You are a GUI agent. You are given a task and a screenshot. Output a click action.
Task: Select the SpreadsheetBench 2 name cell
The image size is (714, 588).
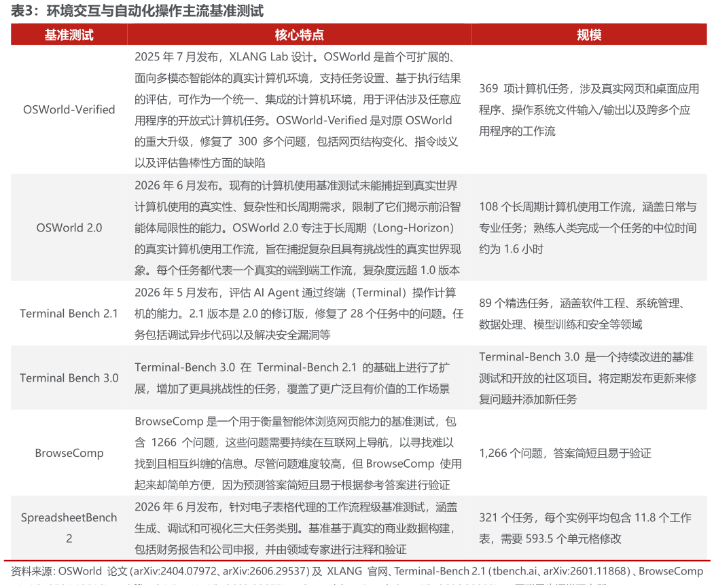69,528
